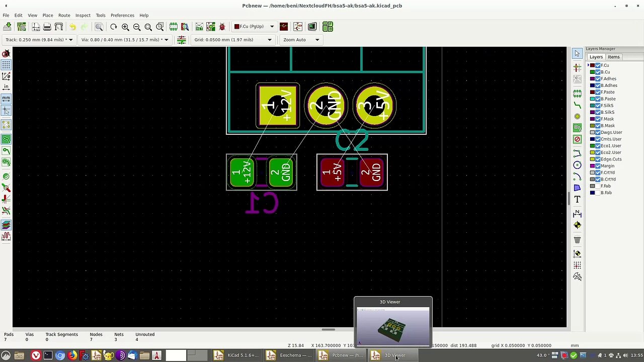Print the board with the printer icon
Screen dimensions: 644x362
[x=47, y=27]
